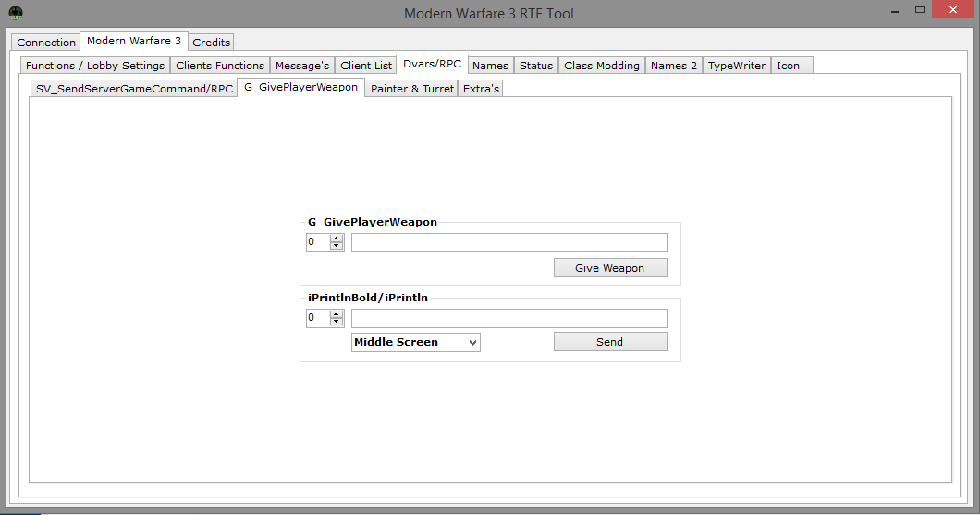Image resolution: width=980 pixels, height=515 pixels.
Task: Increase the iPrintlnBold client number
Action: pyautogui.click(x=337, y=314)
